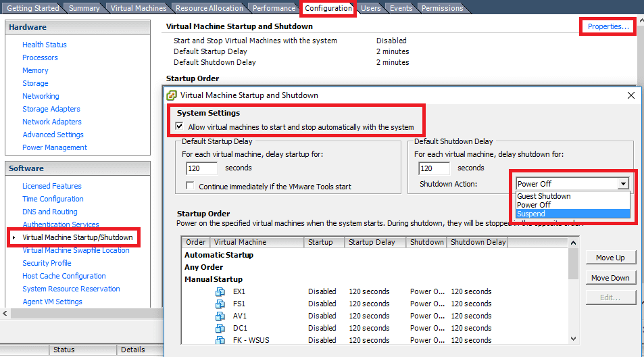Open the Authentication Services link
Viewport: 644px width, 357px height.
61,224
